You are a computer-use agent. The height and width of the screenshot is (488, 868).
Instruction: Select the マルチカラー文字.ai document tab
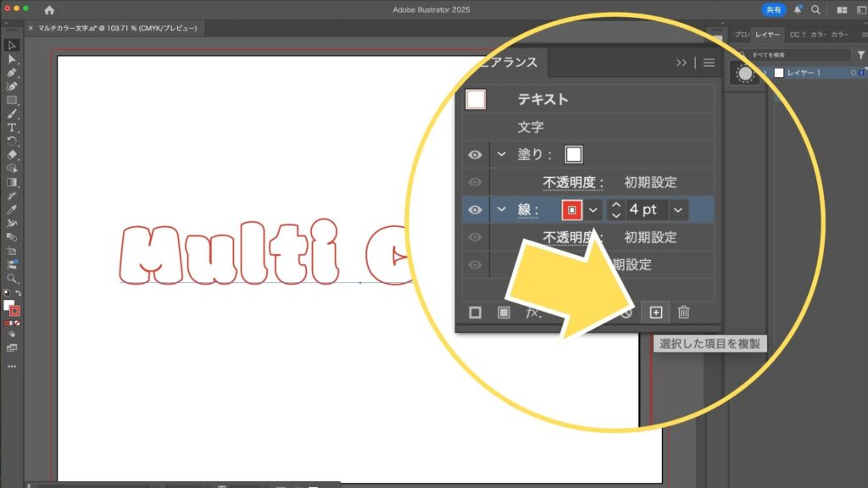pyautogui.click(x=117, y=28)
